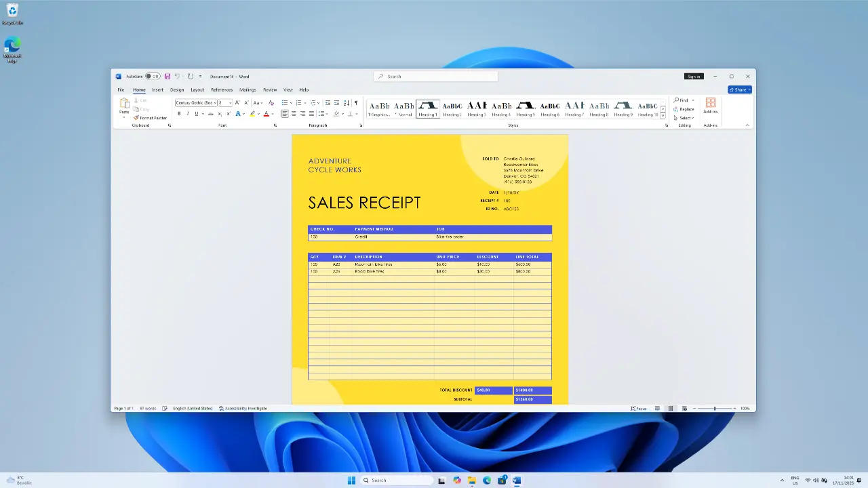Enter Focus mode from status bar
Image resolution: width=868 pixels, height=488 pixels.
point(638,409)
